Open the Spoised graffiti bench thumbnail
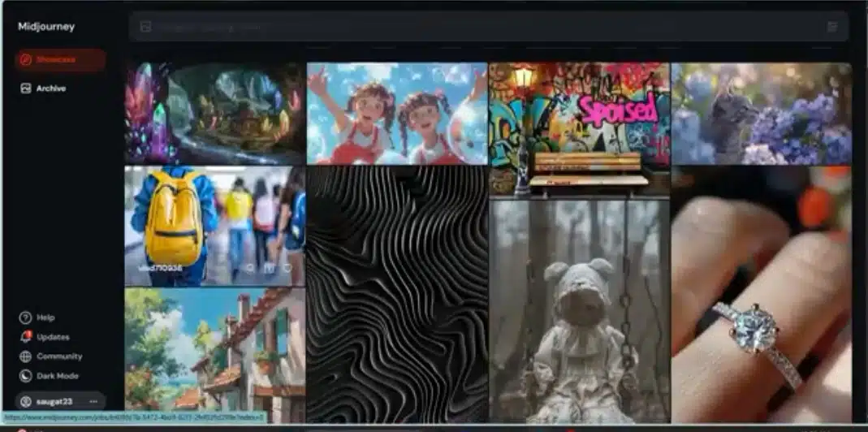 pyautogui.click(x=579, y=129)
